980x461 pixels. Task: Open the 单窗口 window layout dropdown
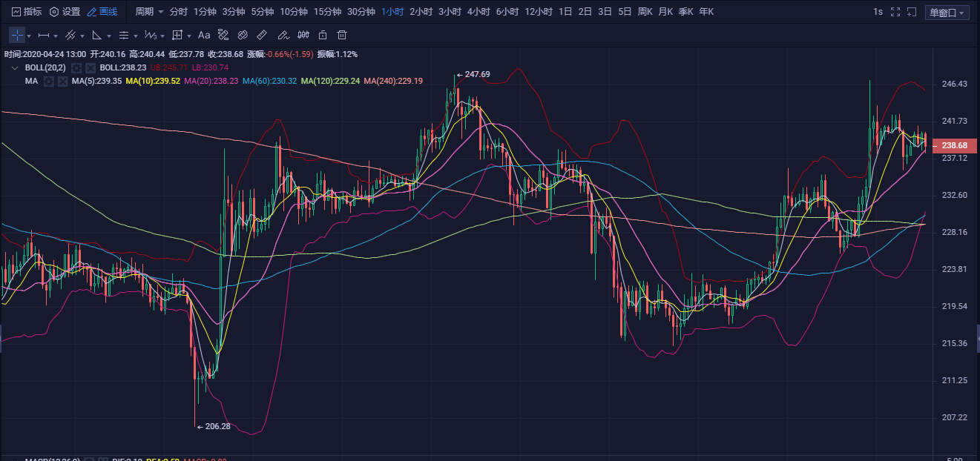948,13
